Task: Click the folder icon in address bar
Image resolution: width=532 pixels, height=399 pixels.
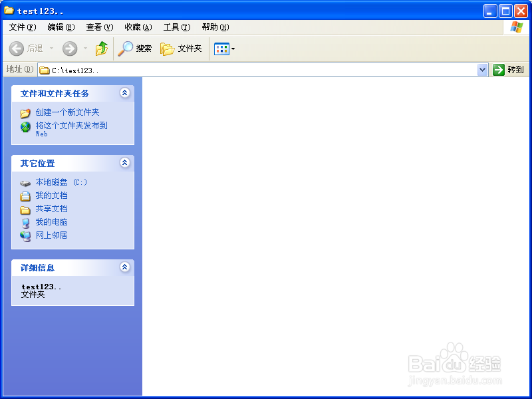Action: click(x=44, y=70)
